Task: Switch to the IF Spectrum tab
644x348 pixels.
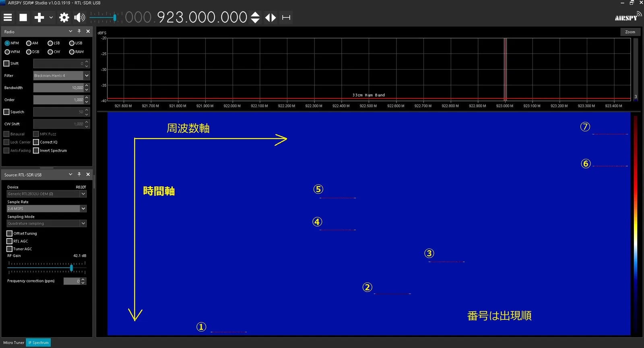Action: 39,343
